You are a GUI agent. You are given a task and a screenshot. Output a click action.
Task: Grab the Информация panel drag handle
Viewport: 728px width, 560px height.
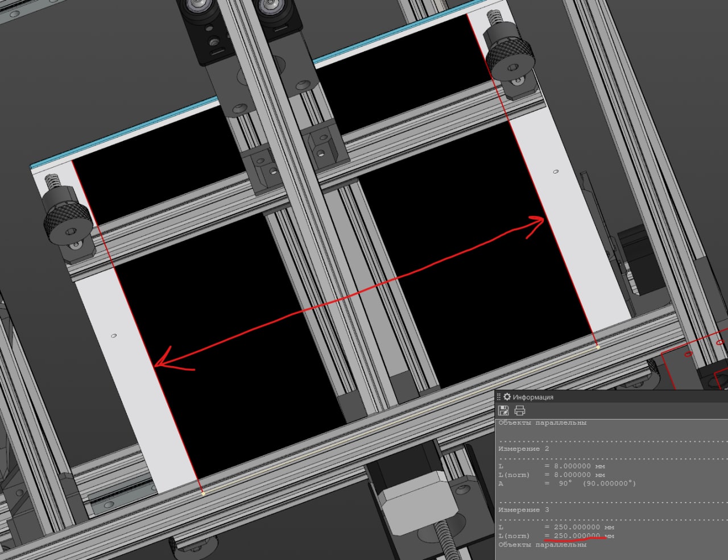pyautogui.click(x=499, y=397)
